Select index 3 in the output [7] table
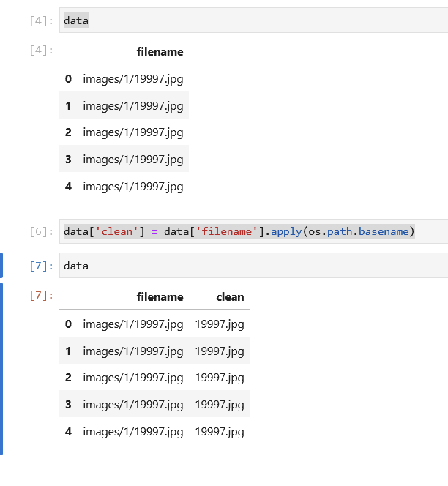Viewport: 448px width, 486px height. click(68, 405)
